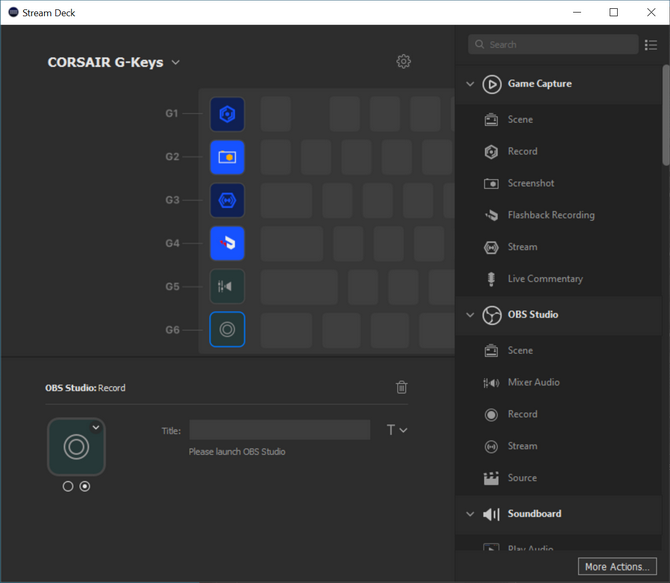This screenshot has height=583, width=670.
Task: Click the 'Soundboard' category title
Action: pos(535,514)
